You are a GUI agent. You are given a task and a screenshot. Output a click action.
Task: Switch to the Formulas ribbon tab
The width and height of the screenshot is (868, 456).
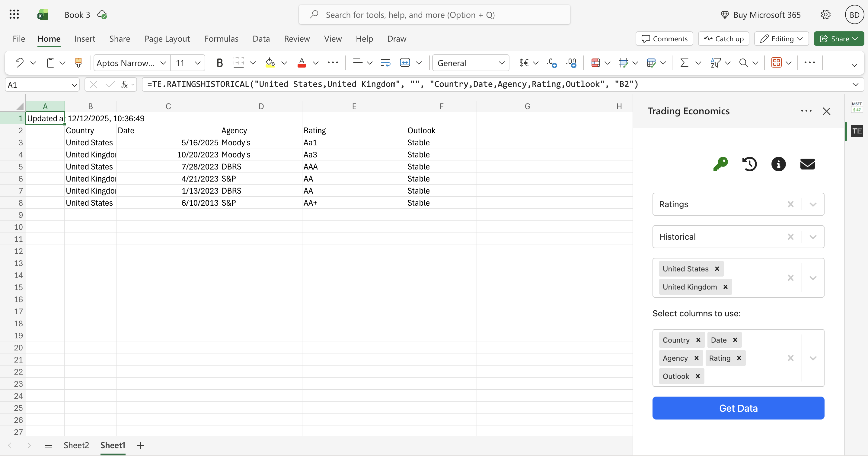(x=222, y=39)
